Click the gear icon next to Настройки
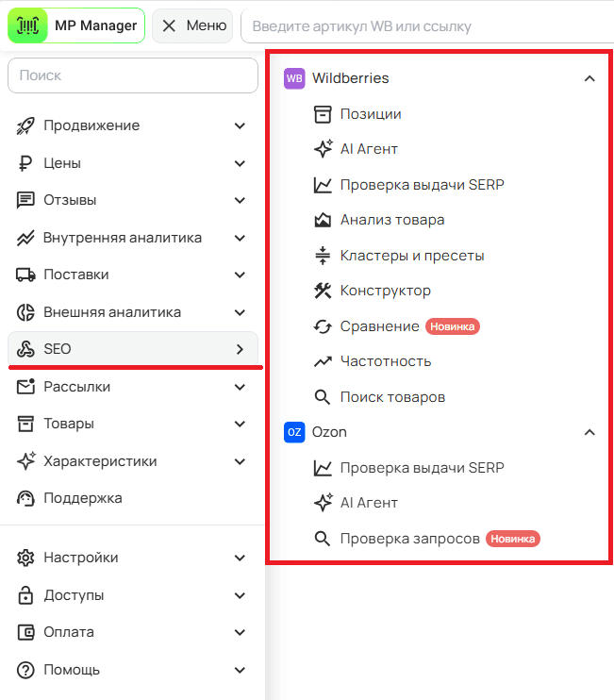Image resolution: width=614 pixels, height=700 pixels. [25, 558]
